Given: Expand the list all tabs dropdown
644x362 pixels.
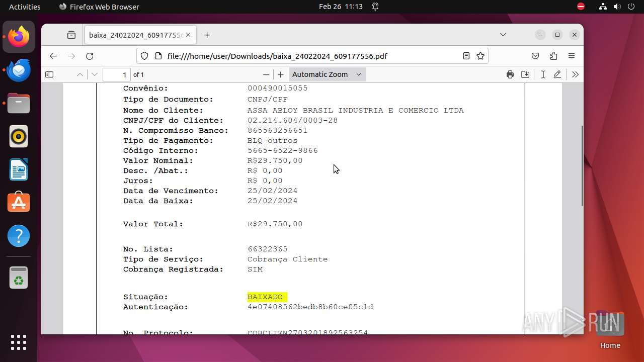Looking at the screenshot, I should pos(503,35).
